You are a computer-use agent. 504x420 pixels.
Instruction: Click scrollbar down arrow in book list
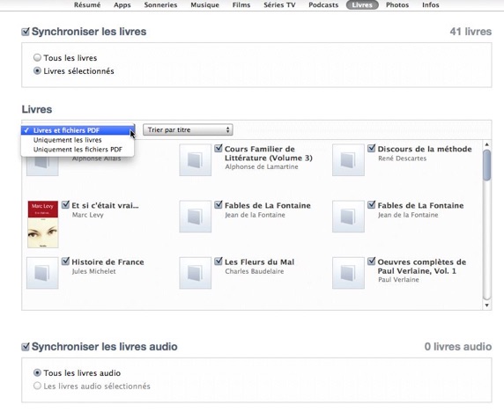pyautogui.click(x=487, y=306)
